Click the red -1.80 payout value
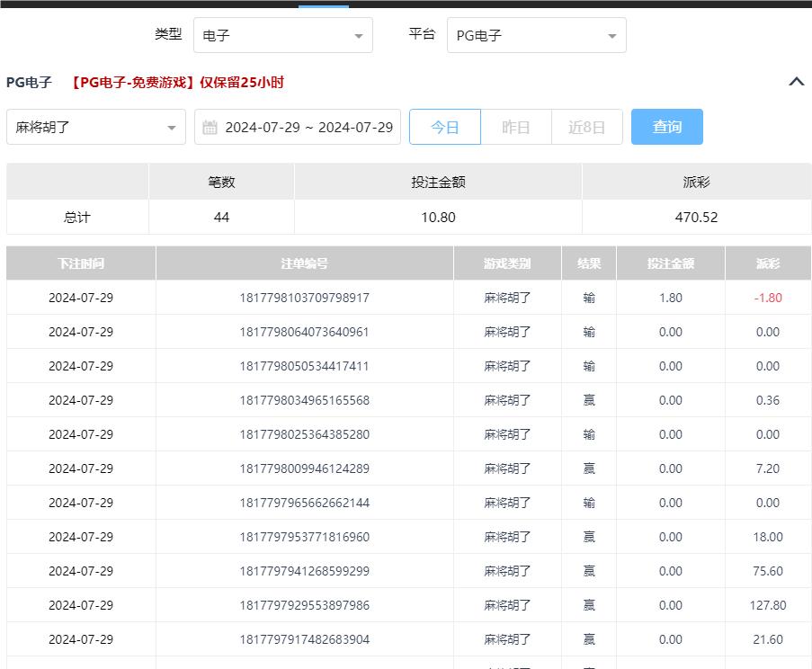Screen dimensions: 812x669 tap(768, 298)
